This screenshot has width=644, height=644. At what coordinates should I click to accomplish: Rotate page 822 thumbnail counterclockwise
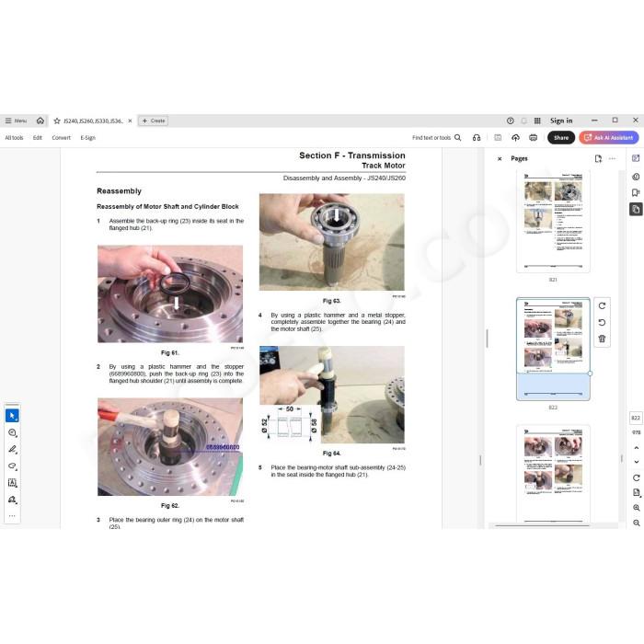pos(602,322)
